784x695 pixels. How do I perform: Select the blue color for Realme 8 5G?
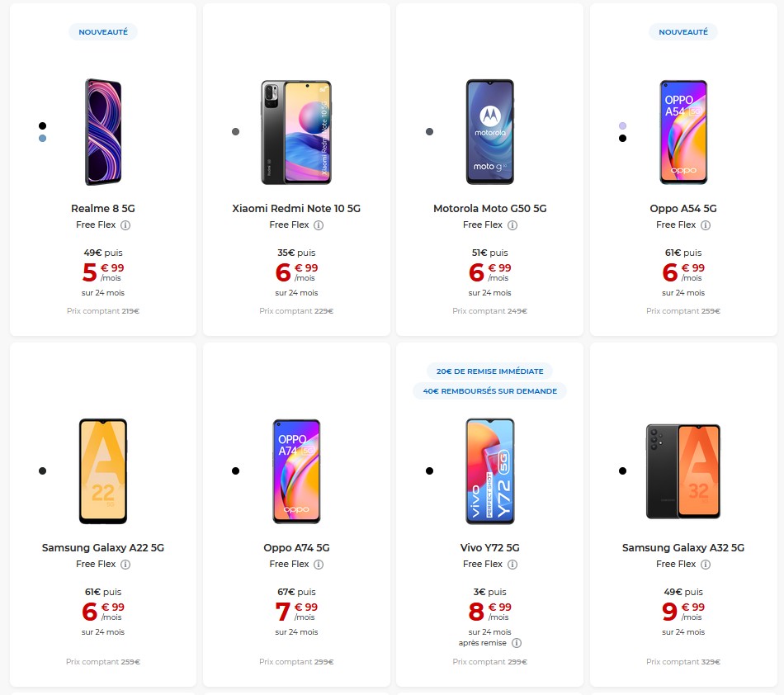(42, 139)
